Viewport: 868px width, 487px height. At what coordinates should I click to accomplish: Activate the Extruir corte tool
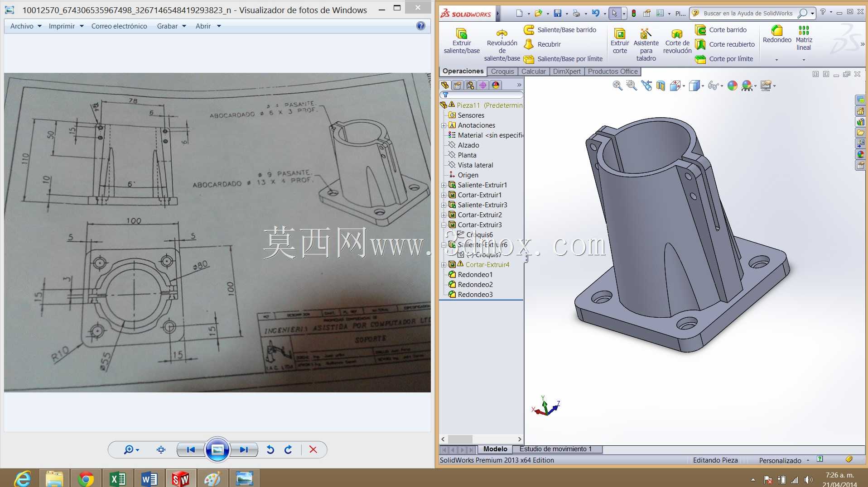[620, 41]
